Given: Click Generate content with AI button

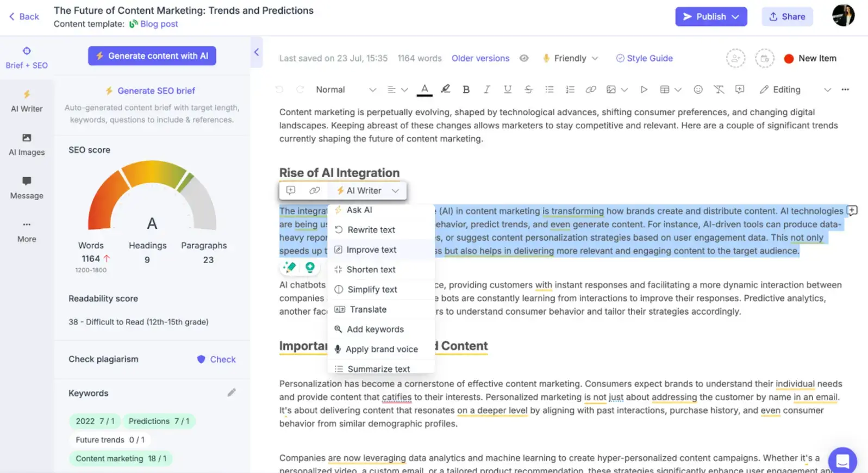Looking at the screenshot, I should point(152,55).
